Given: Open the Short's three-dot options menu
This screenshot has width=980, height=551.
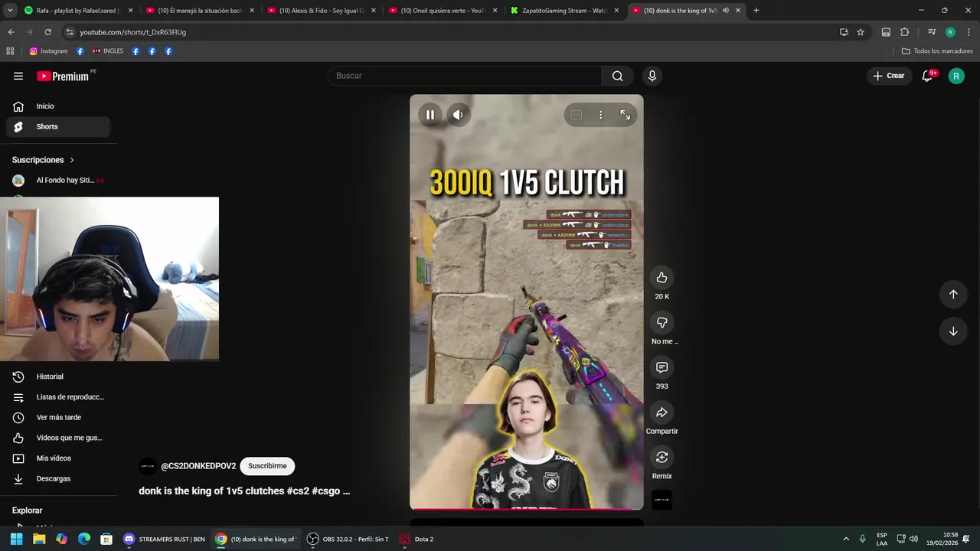Looking at the screenshot, I should (x=600, y=115).
